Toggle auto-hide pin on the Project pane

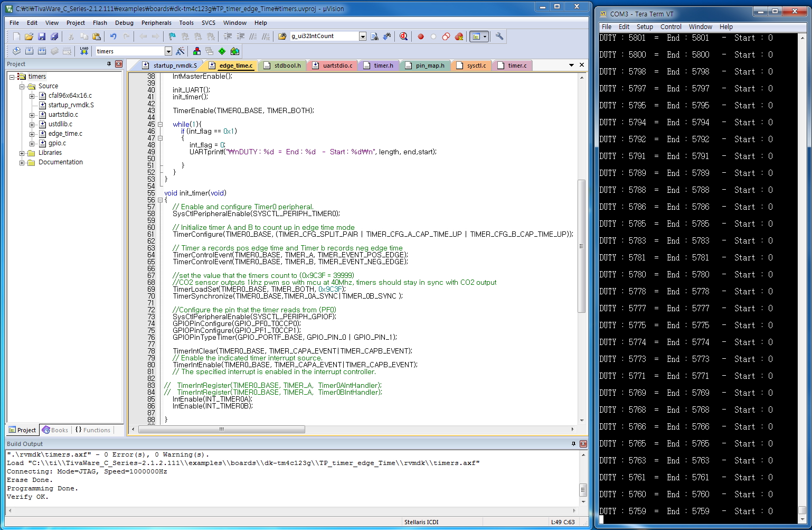[109, 64]
